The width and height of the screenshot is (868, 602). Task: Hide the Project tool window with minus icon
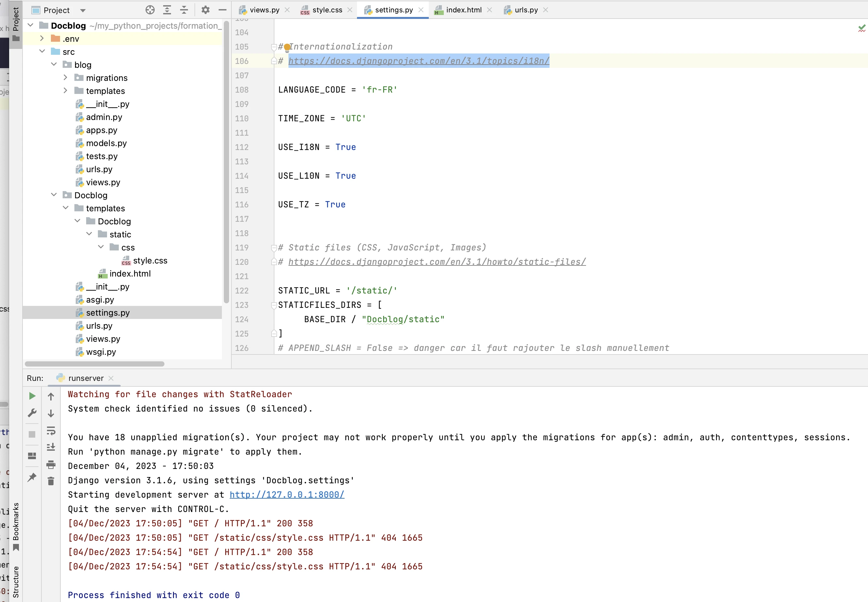coord(223,10)
